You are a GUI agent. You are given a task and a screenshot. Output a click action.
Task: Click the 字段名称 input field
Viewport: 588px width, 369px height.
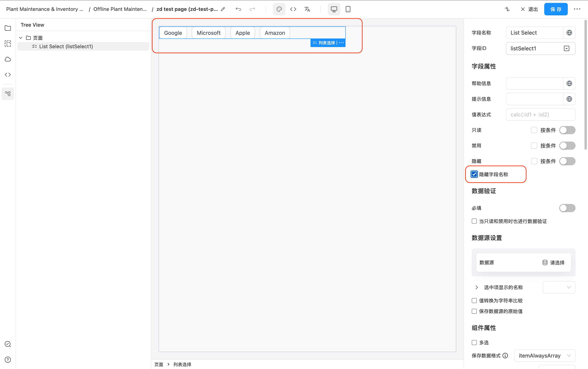[x=535, y=33]
